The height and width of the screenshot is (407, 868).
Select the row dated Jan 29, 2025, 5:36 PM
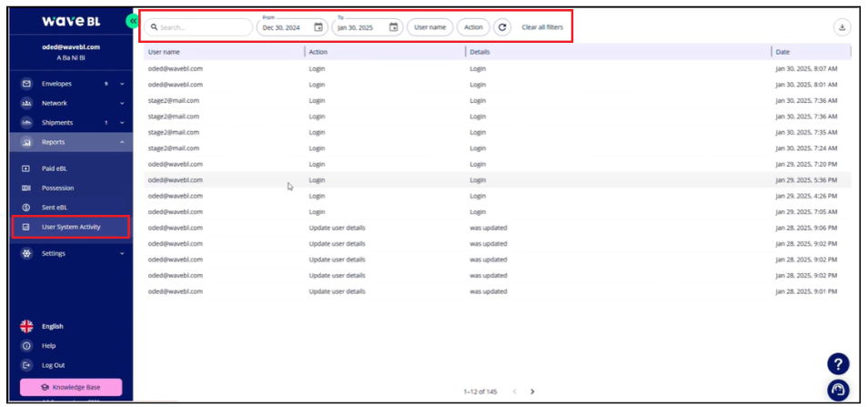click(497, 180)
